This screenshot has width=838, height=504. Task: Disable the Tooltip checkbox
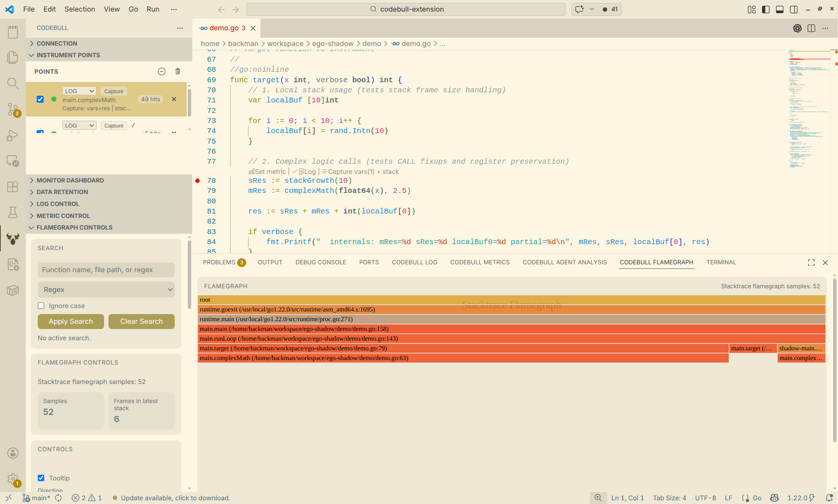41,478
